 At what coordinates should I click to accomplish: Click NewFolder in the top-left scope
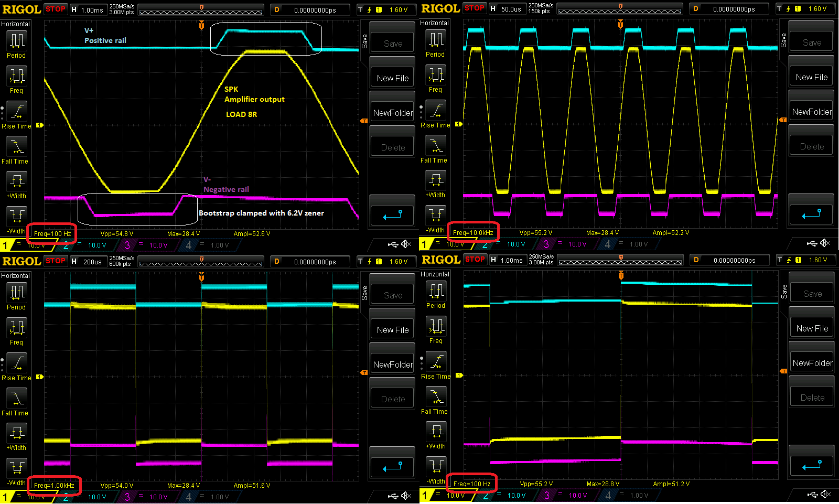click(393, 113)
